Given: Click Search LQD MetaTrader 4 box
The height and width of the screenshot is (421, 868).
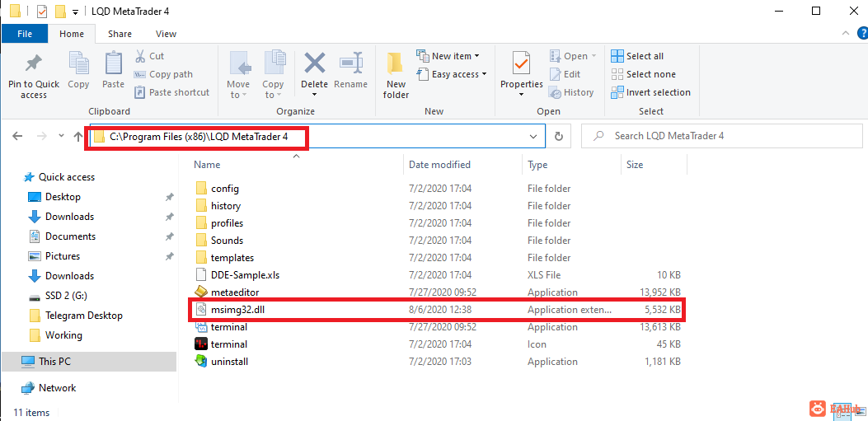Looking at the screenshot, I should click(x=722, y=136).
